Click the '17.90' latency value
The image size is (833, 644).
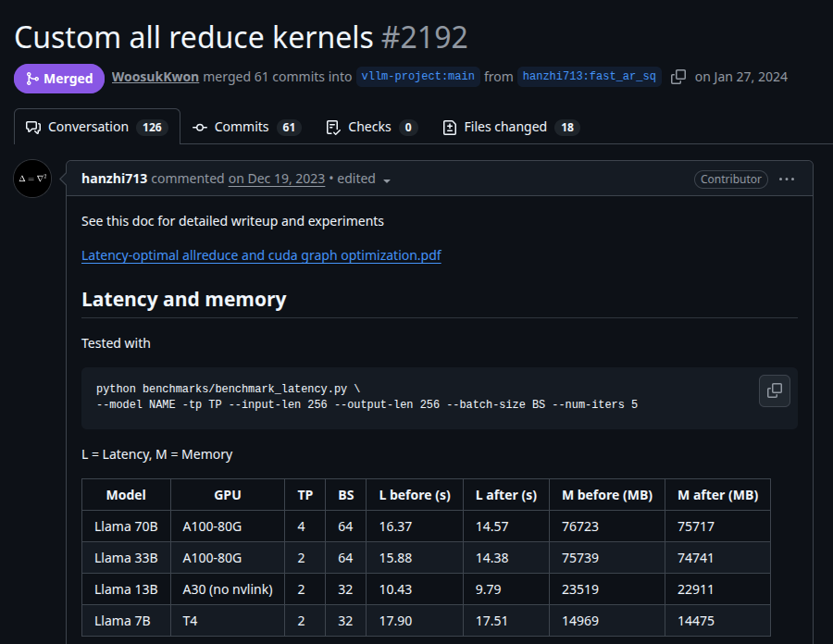[x=395, y=621]
